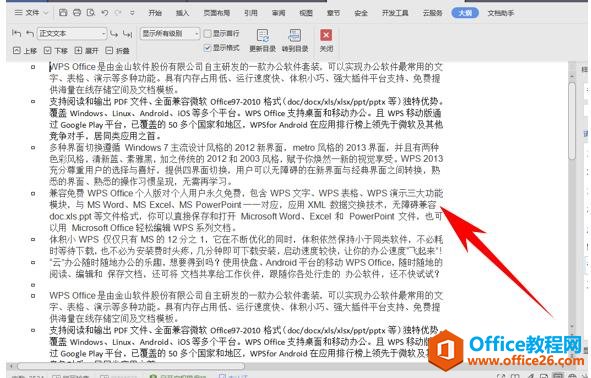Select outline bullet beside 兼容免费 paragraph
This screenshot has width=591, height=378.
(x=33, y=193)
